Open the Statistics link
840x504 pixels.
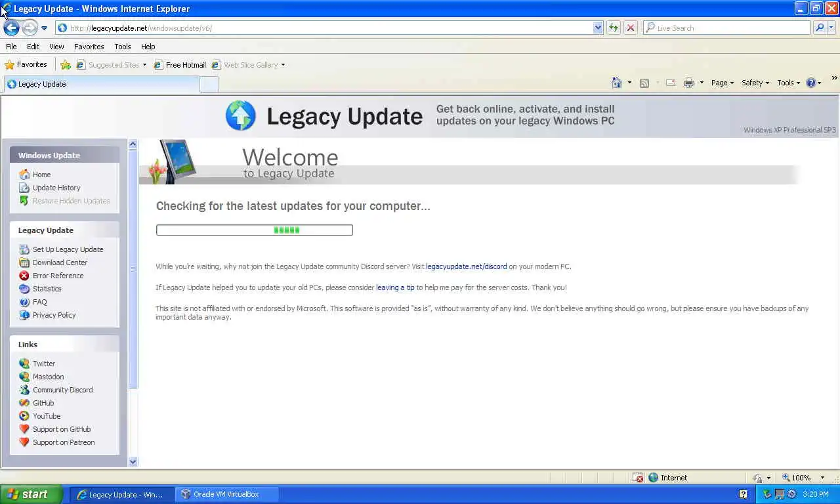pos(47,289)
